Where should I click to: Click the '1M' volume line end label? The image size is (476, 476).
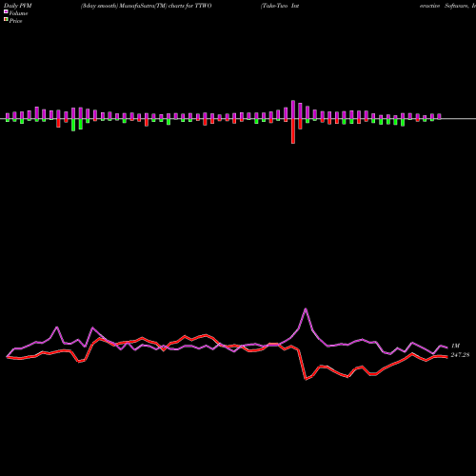455,346
